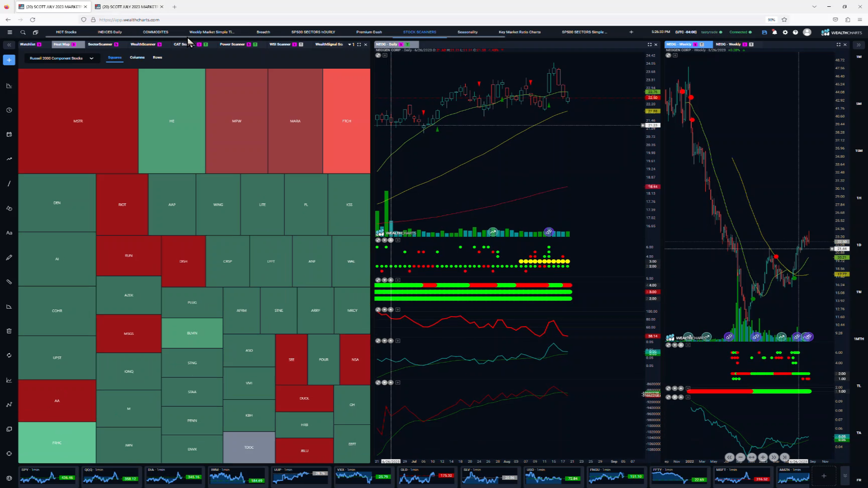Add indicator to weekly chart main pane
This screenshot has width=868, height=488.
pos(675,55)
